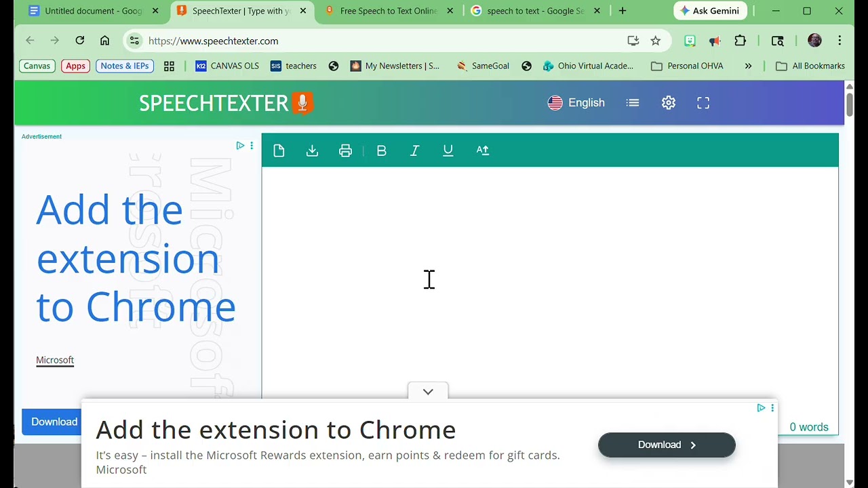The width and height of the screenshot is (868, 488).
Task: Open ad options dots on the bottom banner
Action: pos(772,407)
